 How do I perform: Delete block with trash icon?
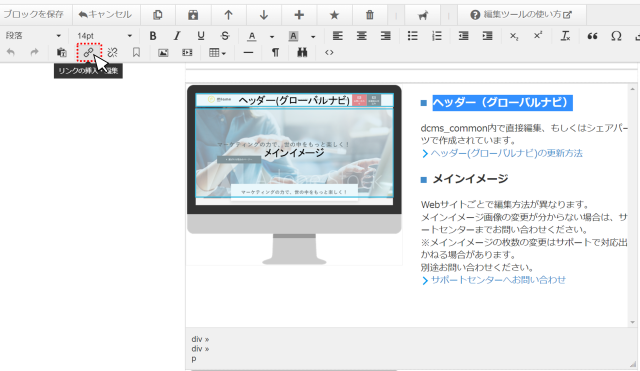click(x=369, y=15)
